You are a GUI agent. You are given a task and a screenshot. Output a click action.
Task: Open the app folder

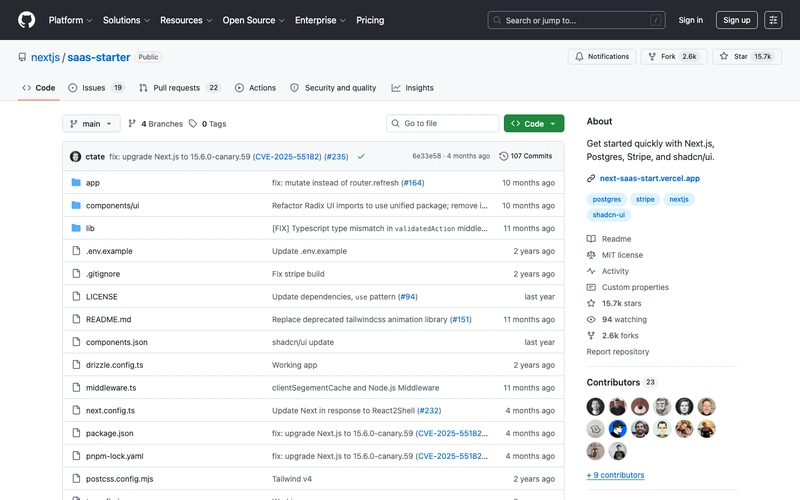(93, 183)
